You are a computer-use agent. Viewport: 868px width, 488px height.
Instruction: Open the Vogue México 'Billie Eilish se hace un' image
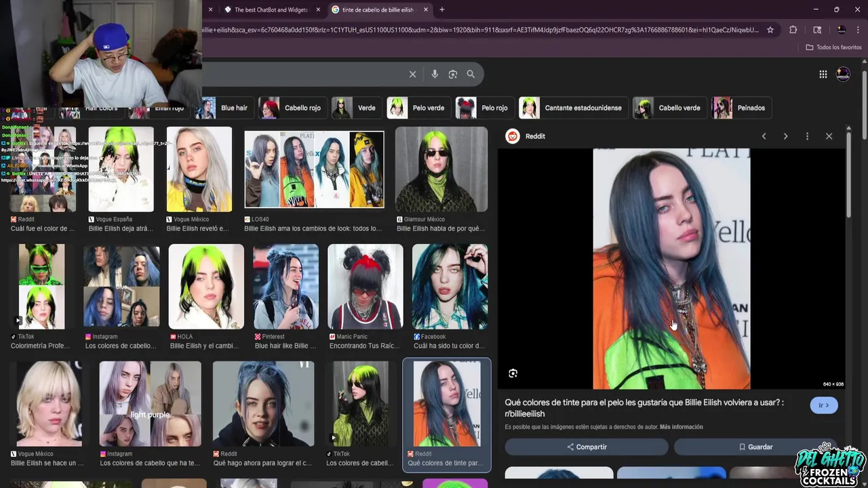coord(49,404)
